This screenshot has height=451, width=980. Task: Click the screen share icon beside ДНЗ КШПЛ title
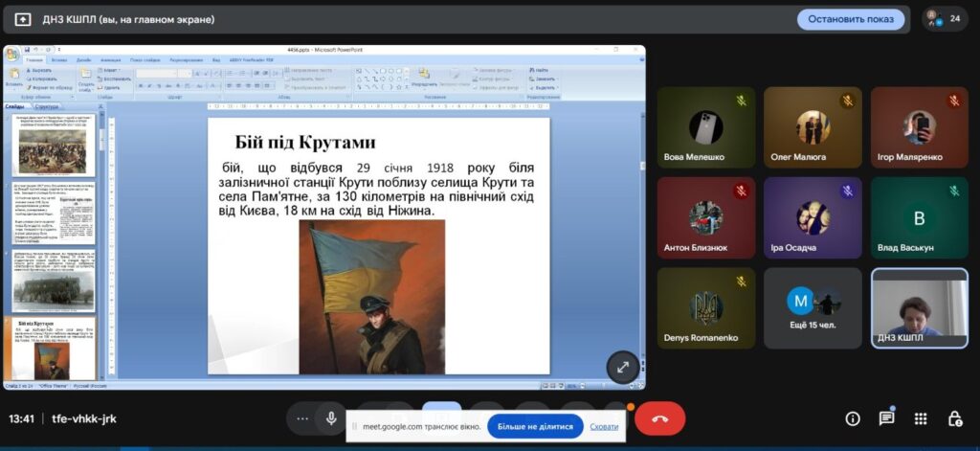[23, 19]
